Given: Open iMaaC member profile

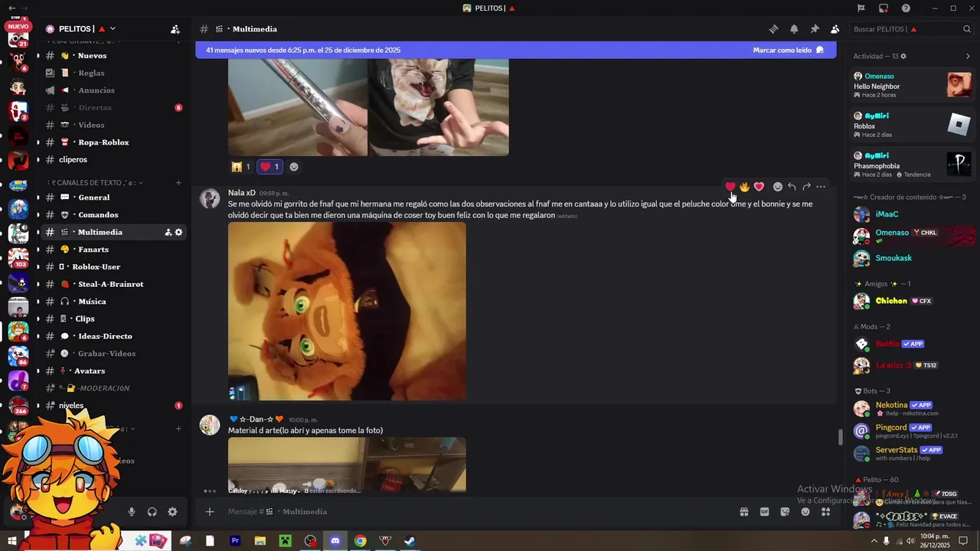Looking at the screenshot, I should [x=913, y=214].
